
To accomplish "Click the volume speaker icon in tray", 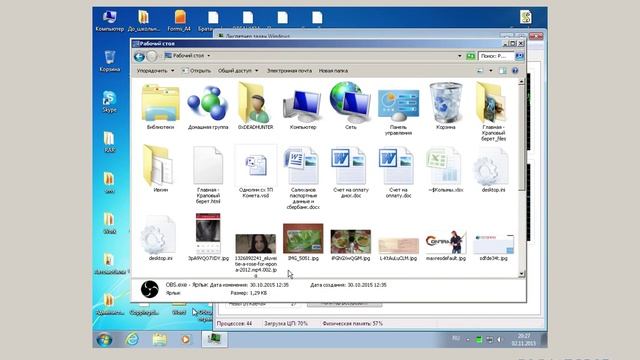I will pos(499,340).
